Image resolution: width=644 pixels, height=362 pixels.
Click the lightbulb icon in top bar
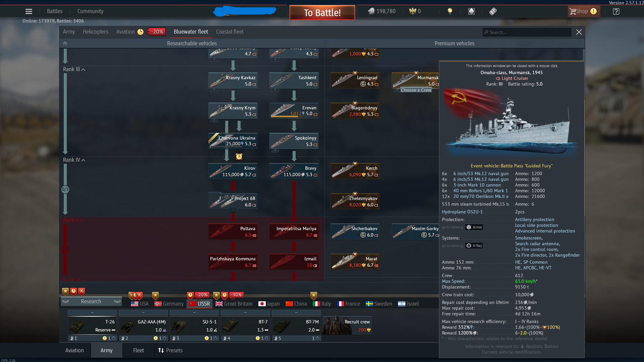pos(450,11)
